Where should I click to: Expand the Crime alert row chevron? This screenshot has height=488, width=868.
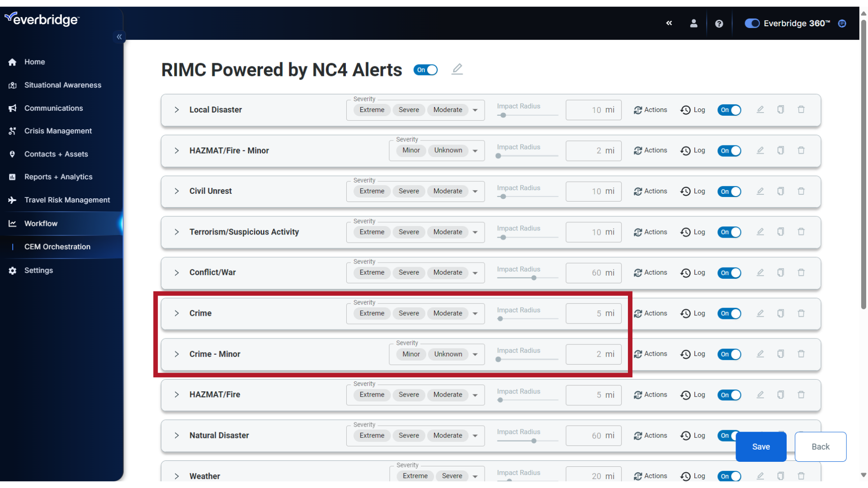[x=177, y=313]
